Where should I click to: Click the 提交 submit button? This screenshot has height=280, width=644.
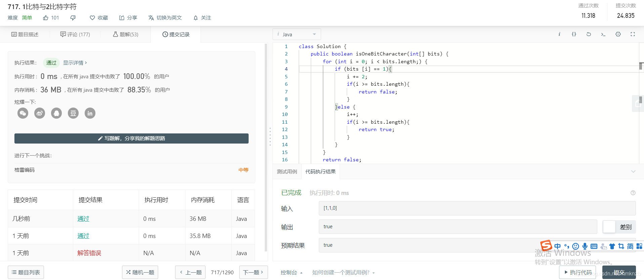coord(619,272)
